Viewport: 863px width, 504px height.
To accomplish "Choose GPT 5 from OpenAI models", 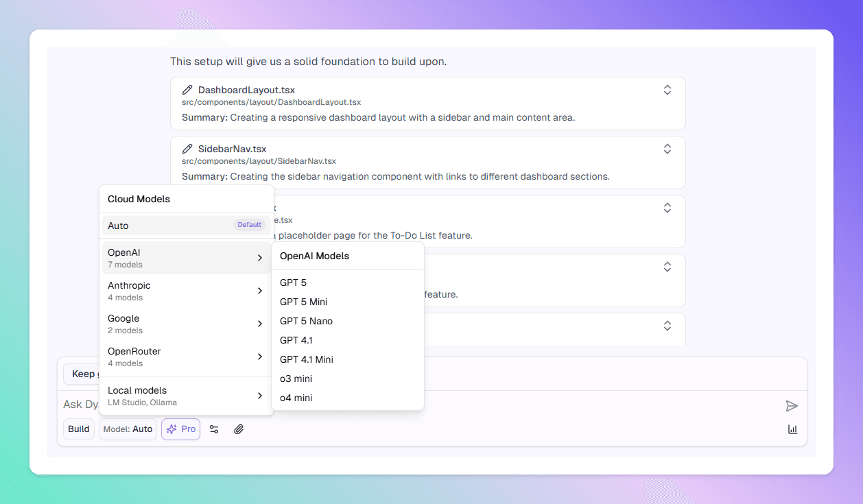I will pos(294,283).
